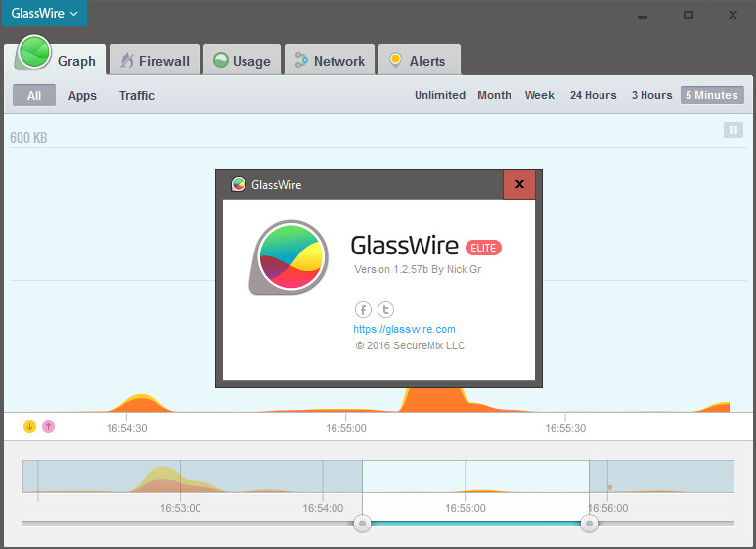This screenshot has height=549, width=756.
Task: Open the https://glasswire.com link
Action: click(x=404, y=329)
